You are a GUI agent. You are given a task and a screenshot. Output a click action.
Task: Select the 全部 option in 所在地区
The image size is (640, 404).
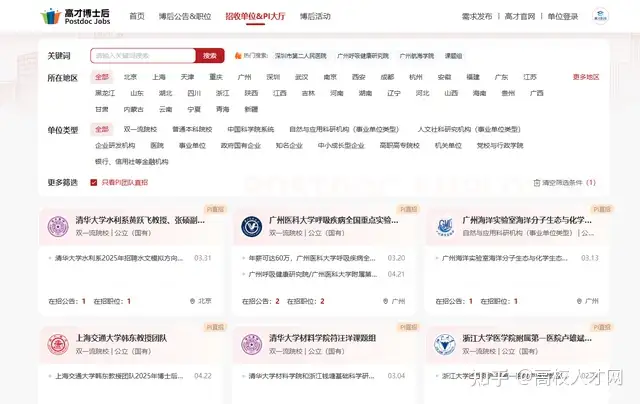(x=102, y=77)
